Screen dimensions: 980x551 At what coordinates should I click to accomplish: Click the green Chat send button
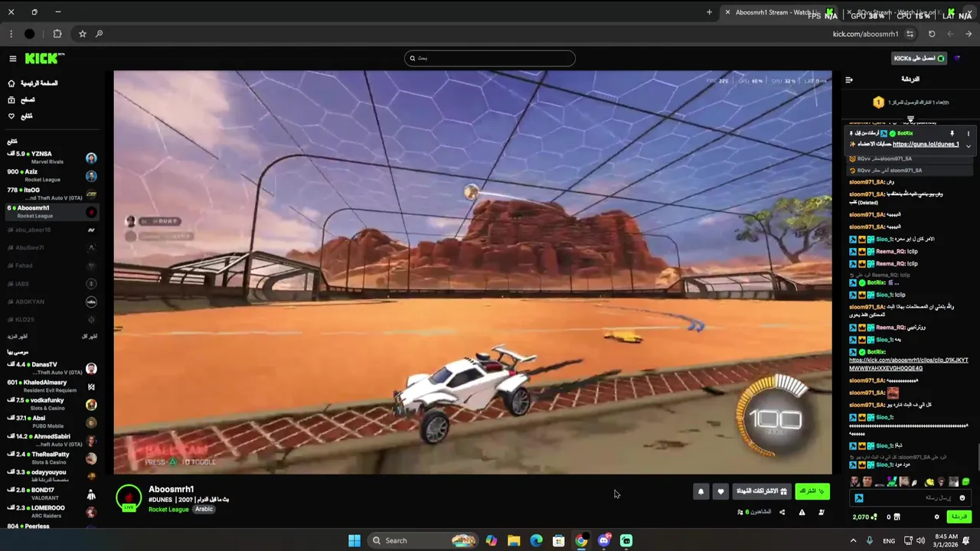[959, 517]
